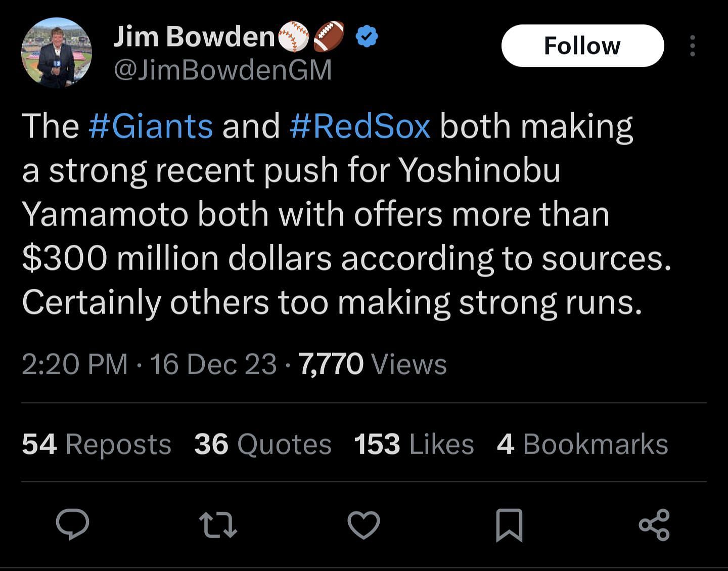Click the 7,770 Views count
728x571 pixels.
click(373, 364)
